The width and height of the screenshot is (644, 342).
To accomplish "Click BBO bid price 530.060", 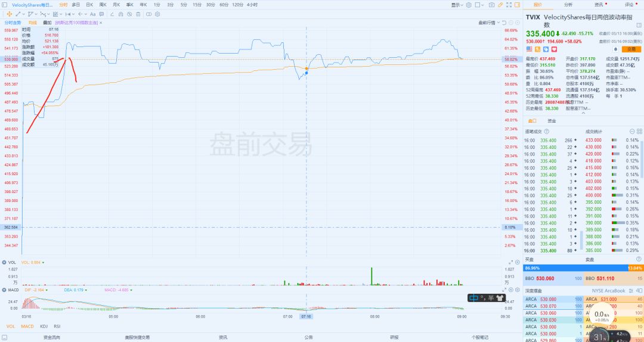I will click(x=545, y=278).
